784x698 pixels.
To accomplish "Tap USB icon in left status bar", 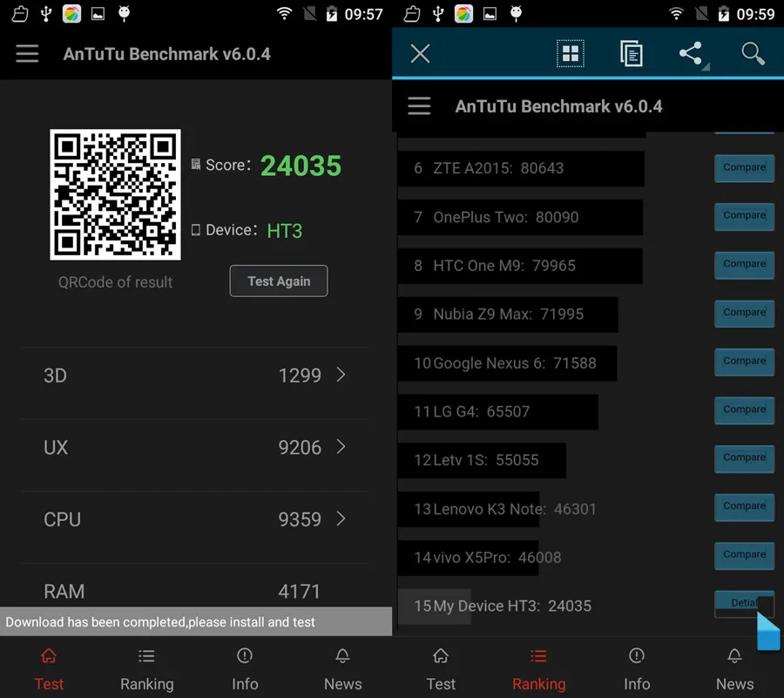I will point(46,13).
